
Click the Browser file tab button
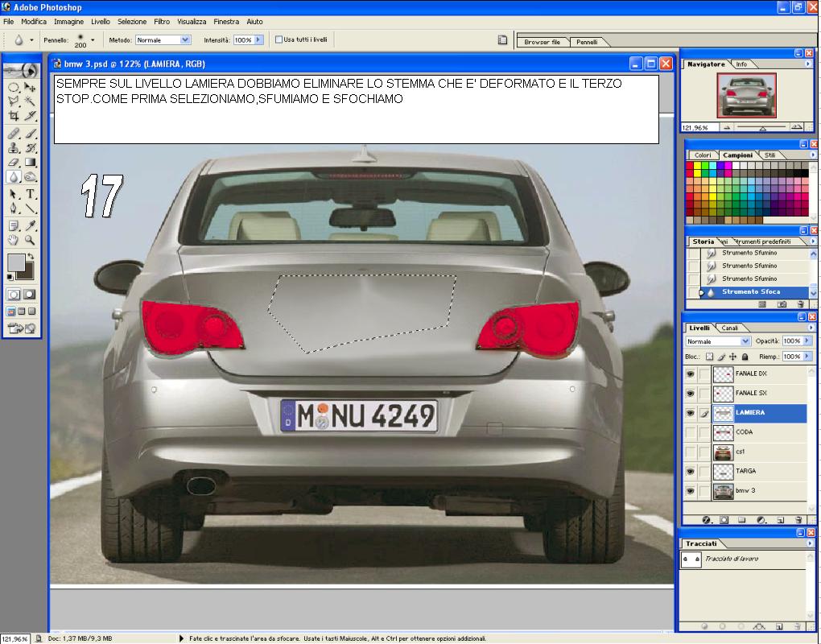[x=542, y=42]
